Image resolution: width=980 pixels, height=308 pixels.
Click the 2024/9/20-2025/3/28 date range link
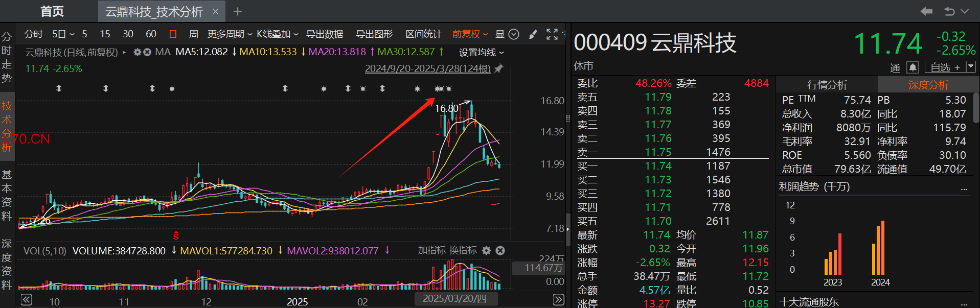click(428, 68)
